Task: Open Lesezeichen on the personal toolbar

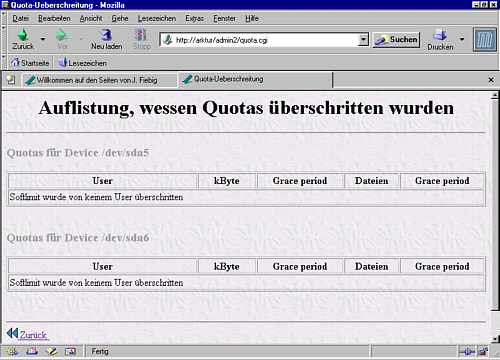Action: coord(82,63)
